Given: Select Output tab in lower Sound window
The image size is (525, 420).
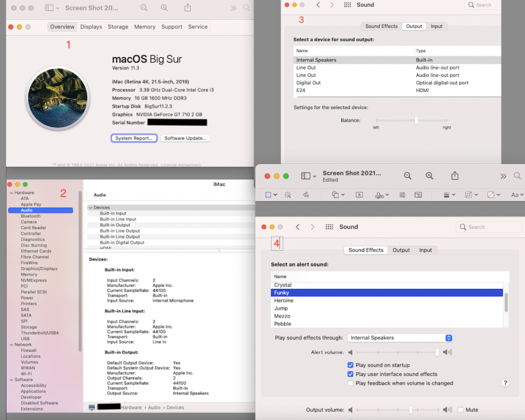Looking at the screenshot, I should [x=401, y=250].
